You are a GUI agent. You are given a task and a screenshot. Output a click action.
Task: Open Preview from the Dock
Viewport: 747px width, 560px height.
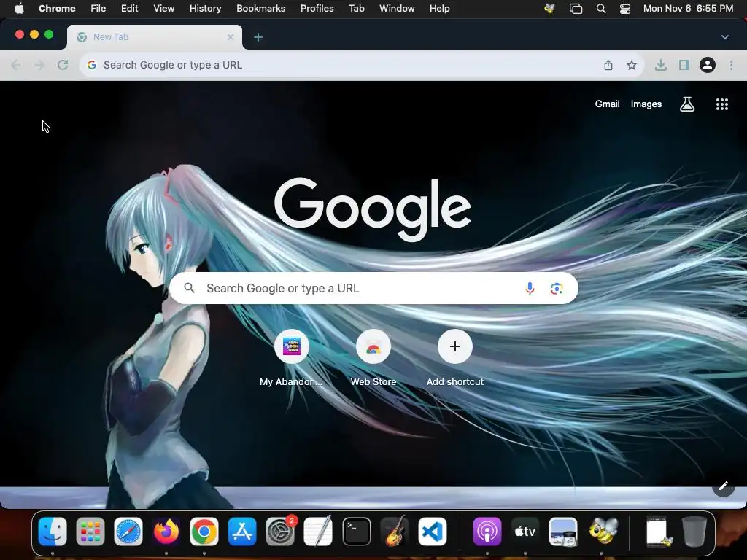pos(563,531)
